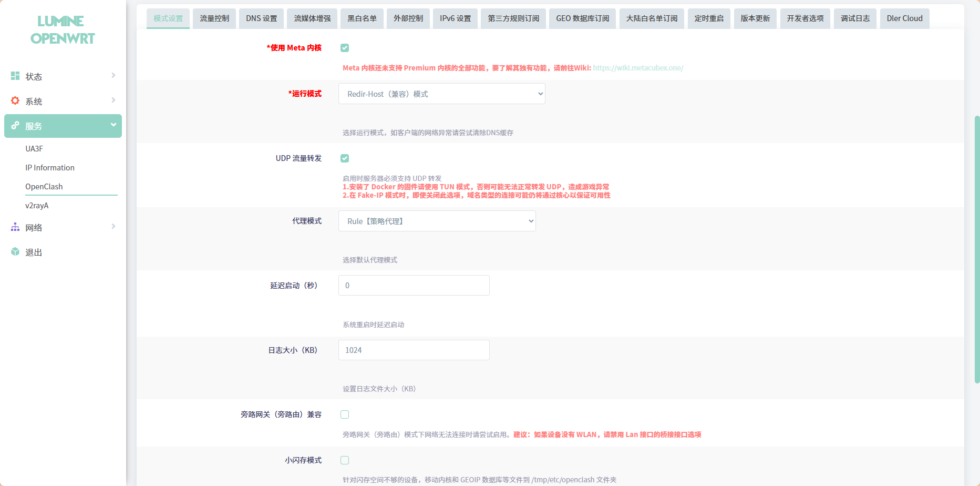
Task: Enable the 旁路网关 compatibility checkbox
Action: tap(345, 414)
